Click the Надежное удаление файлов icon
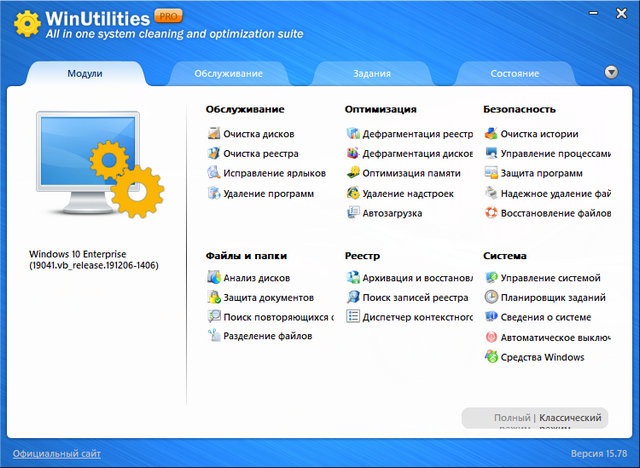This screenshot has height=468, width=640. click(x=491, y=193)
